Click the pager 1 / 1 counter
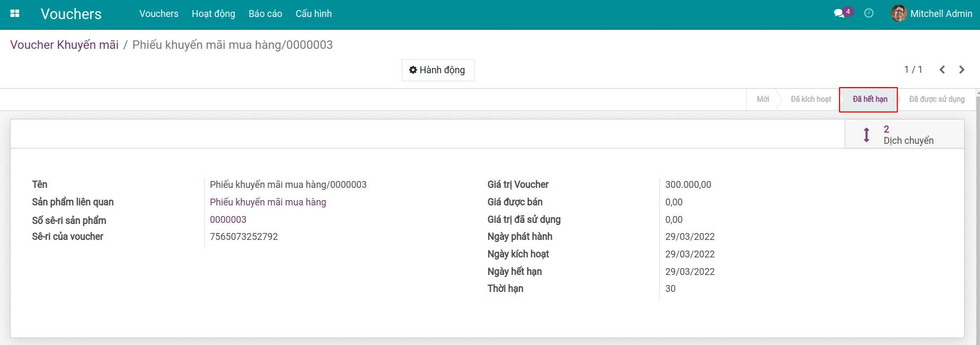This screenshot has width=980, height=345. coord(913,70)
